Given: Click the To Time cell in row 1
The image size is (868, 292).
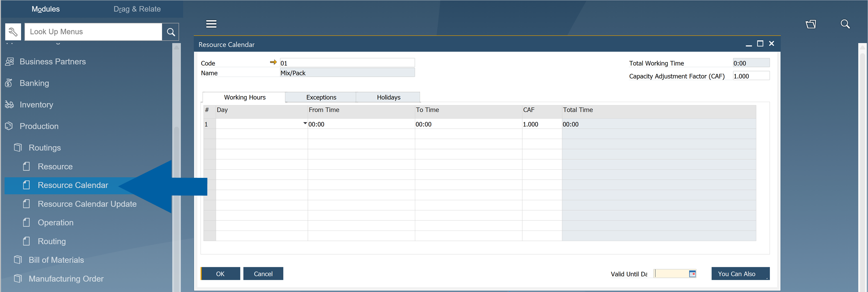Looking at the screenshot, I should pos(468,124).
